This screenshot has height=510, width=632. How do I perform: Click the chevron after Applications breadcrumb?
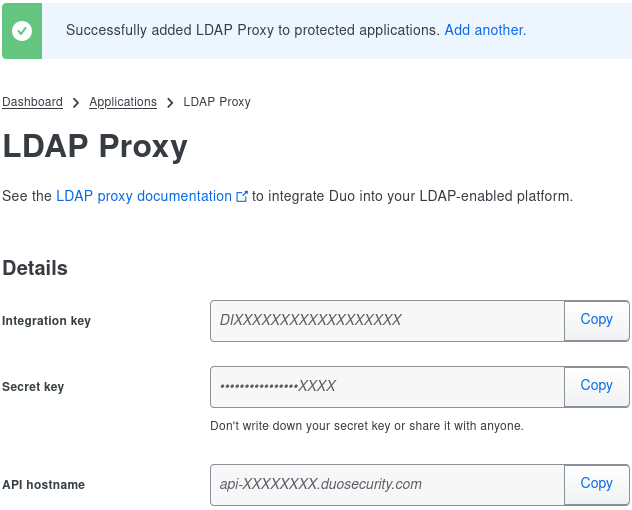pos(170,103)
